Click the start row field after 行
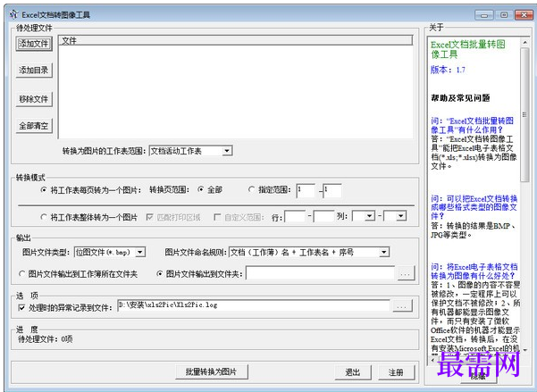The image size is (537, 392). (295, 216)
